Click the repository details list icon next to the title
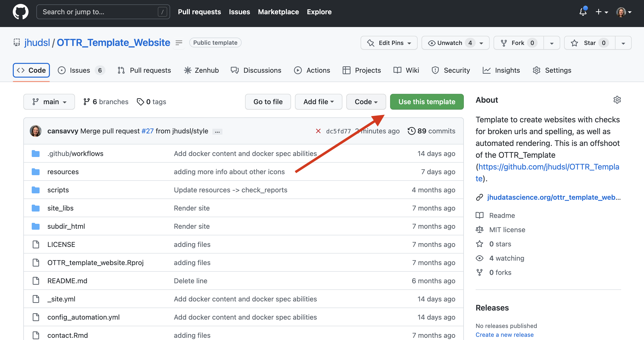This screenshot has height=340, width=644. [x=179, y=43]
